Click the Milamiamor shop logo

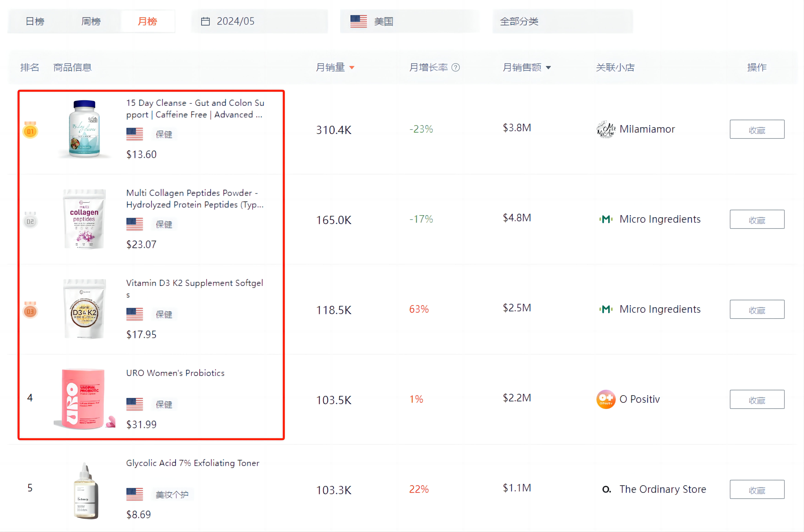click(606, 129)
